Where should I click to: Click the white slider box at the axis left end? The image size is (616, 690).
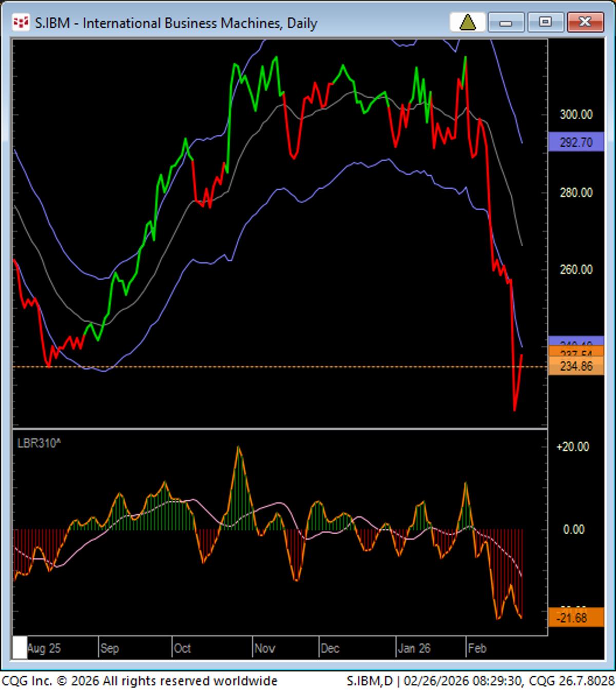(x=20, y=648)
